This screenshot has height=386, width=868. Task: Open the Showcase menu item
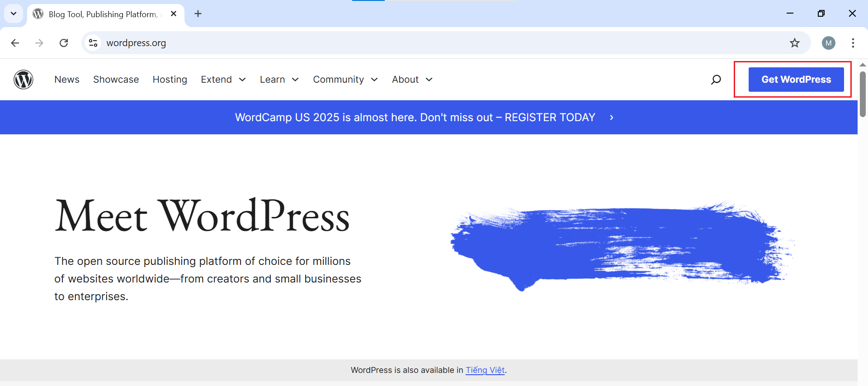(116, 80)
